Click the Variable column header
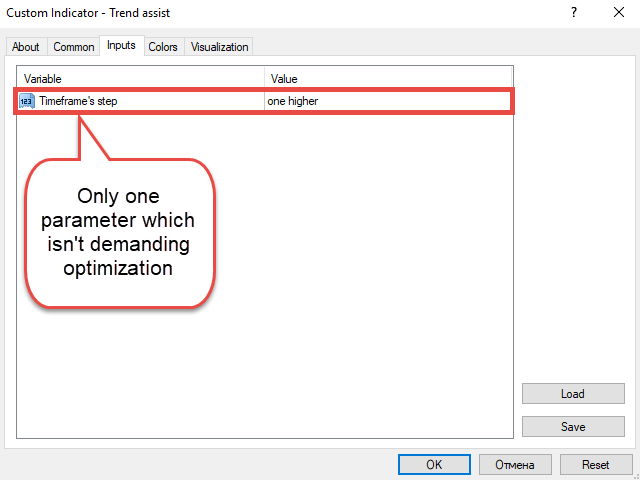Image resolution: width=640 pixels, height=480 pixels. point(140,78)
